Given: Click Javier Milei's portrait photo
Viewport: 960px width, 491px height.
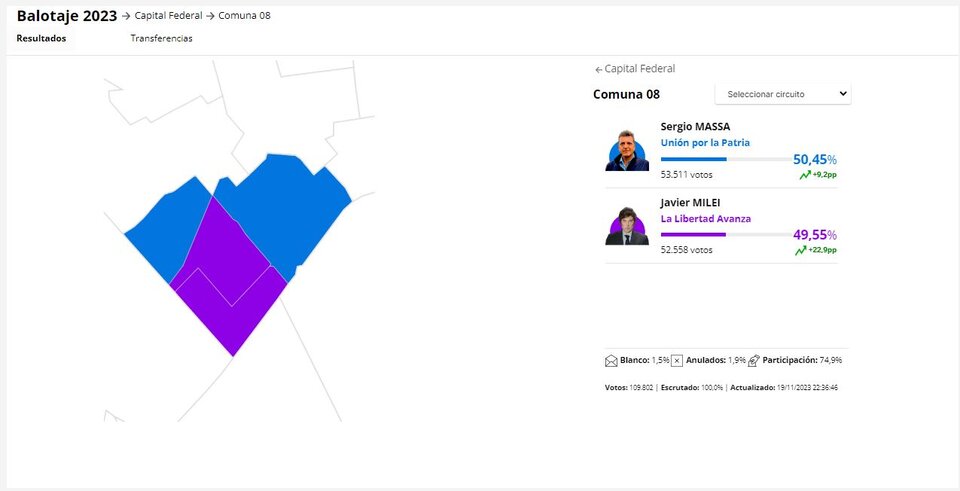Looking at the screenshot, I should [627, 226].
